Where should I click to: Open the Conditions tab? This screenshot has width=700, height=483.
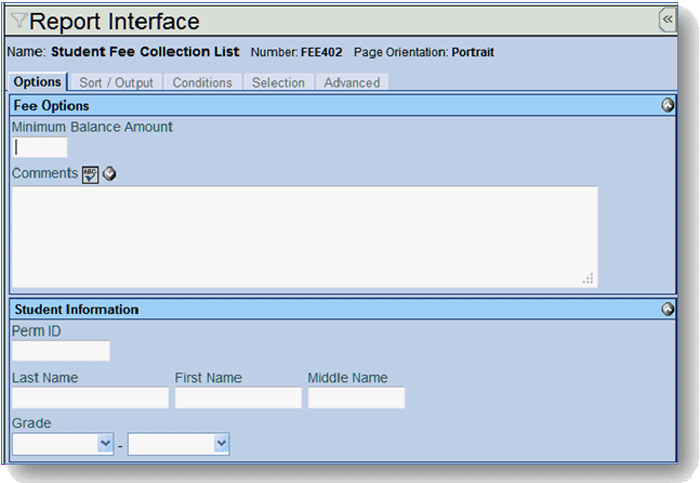click(x=202, y=83)
